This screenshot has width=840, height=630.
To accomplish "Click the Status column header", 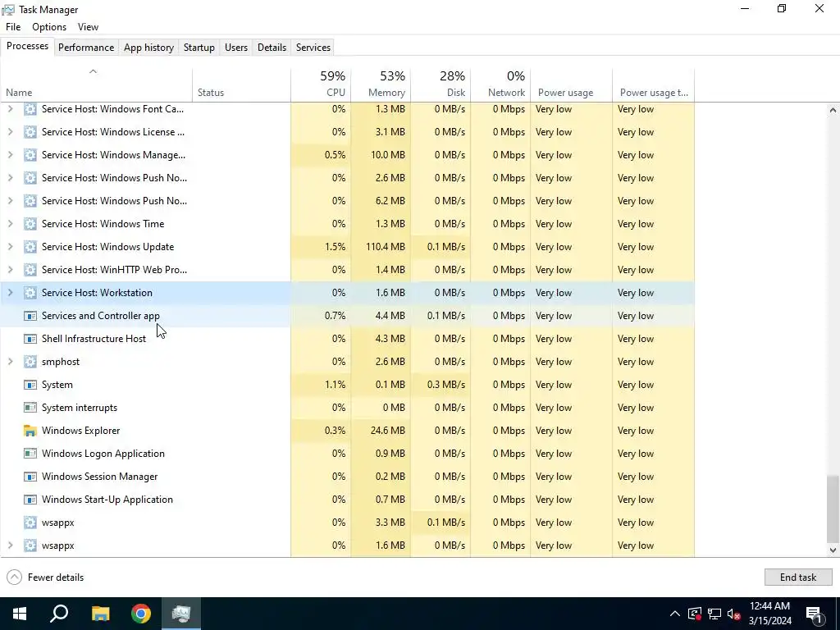I will click(x=242, y=84).
